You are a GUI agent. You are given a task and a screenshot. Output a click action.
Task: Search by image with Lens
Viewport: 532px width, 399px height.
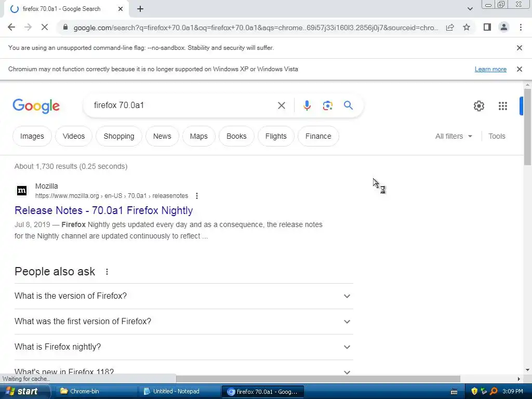(327, 105)
